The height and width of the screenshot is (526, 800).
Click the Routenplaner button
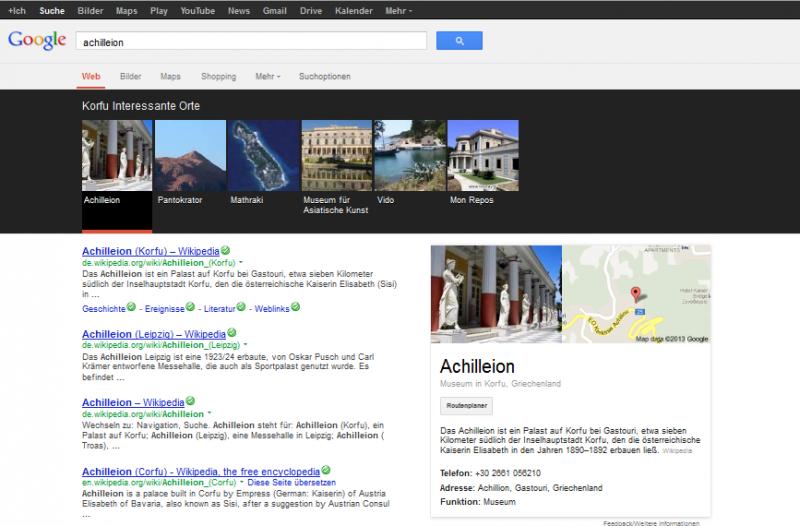(x=466, y=406)
